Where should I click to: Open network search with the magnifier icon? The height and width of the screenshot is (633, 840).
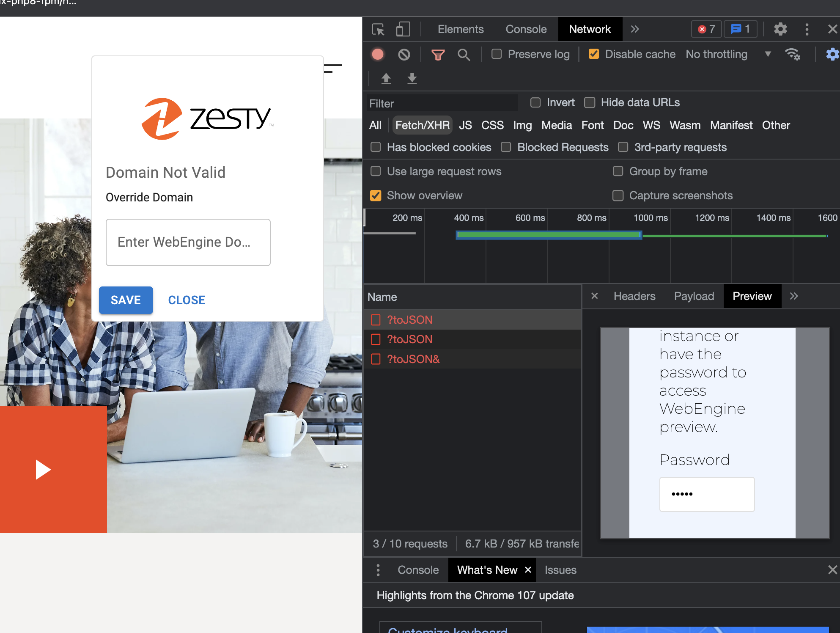464,54
